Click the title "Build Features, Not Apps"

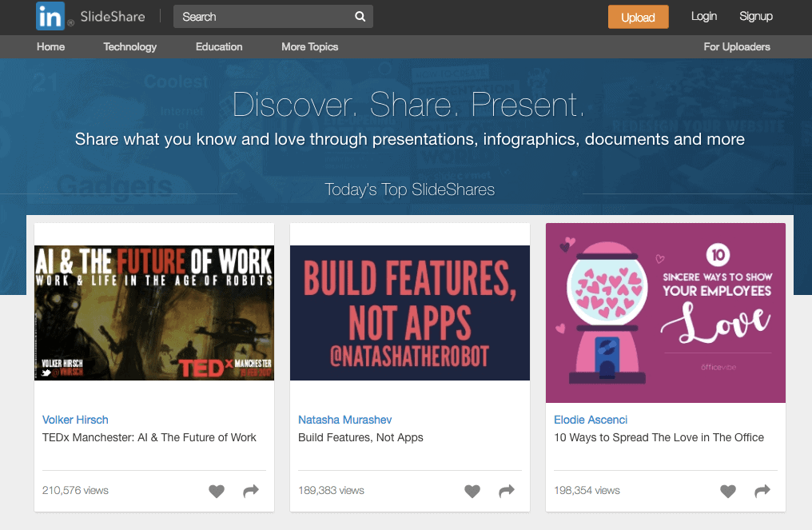(x=361, y=437)
